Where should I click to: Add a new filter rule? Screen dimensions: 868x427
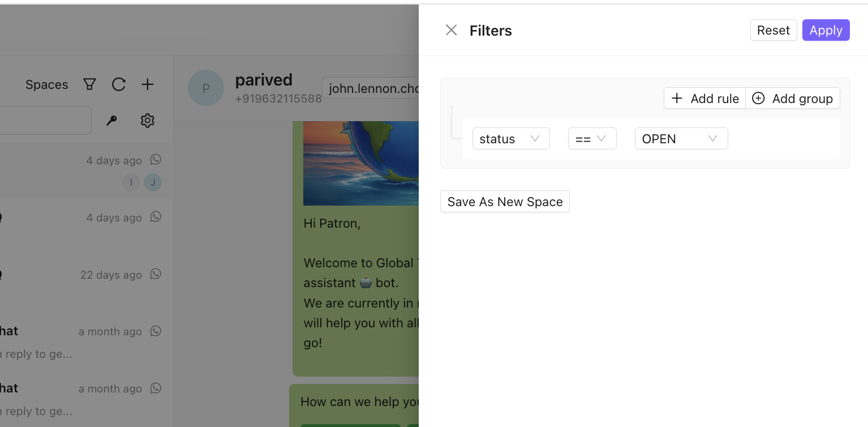[704, 98]
